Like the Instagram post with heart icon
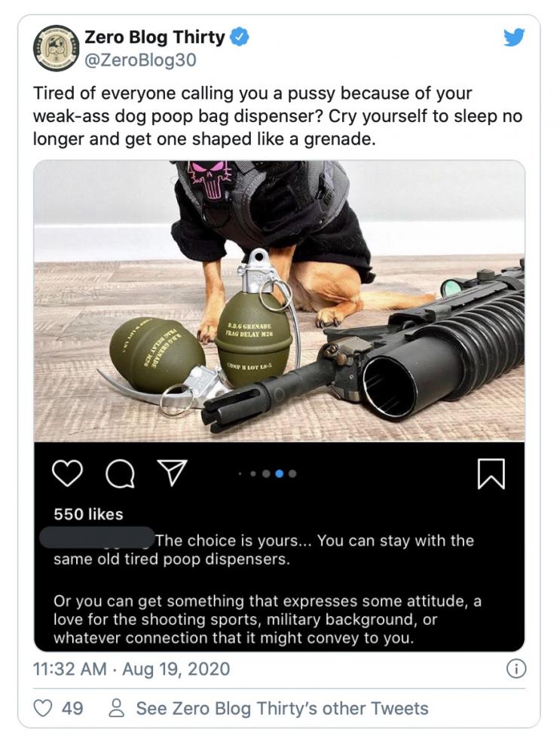This screenshot has height=754, width=560. pos(67,474)
